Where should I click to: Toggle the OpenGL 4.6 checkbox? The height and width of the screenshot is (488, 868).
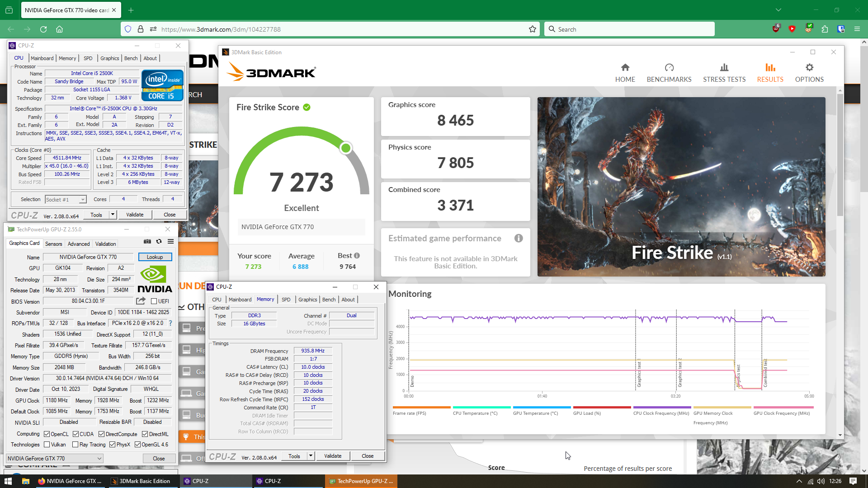[137, 445]
